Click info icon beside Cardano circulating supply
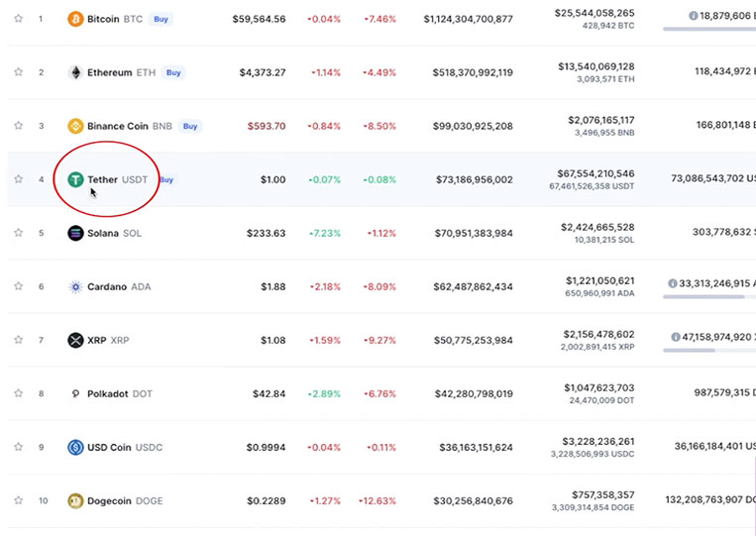The width and height of the screenshot is (756, 536). click(x=672, y=283)
